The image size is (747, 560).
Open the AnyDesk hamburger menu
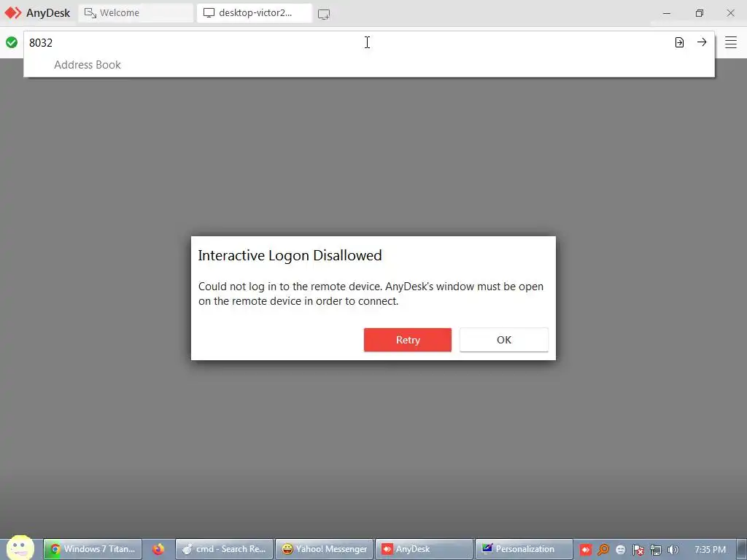pos(731,42)
